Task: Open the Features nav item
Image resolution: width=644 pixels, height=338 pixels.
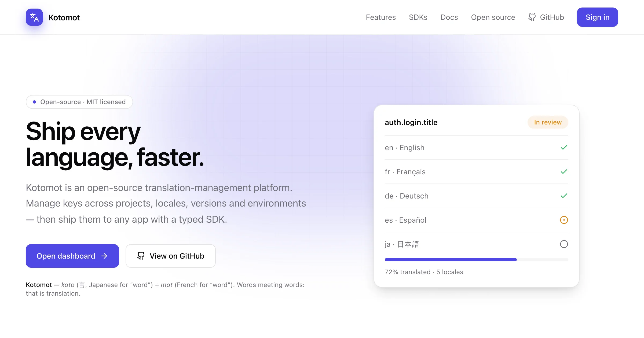Action: tap(381, 17)
